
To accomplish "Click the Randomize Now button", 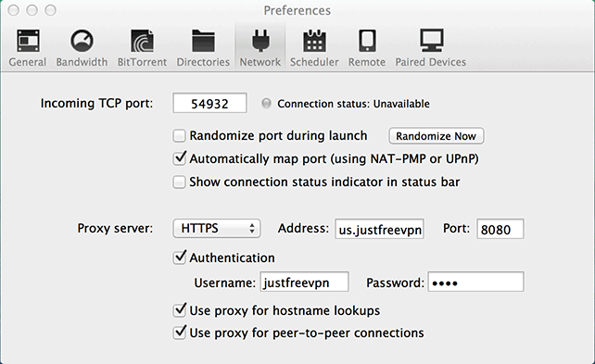I will coord(436,136).
